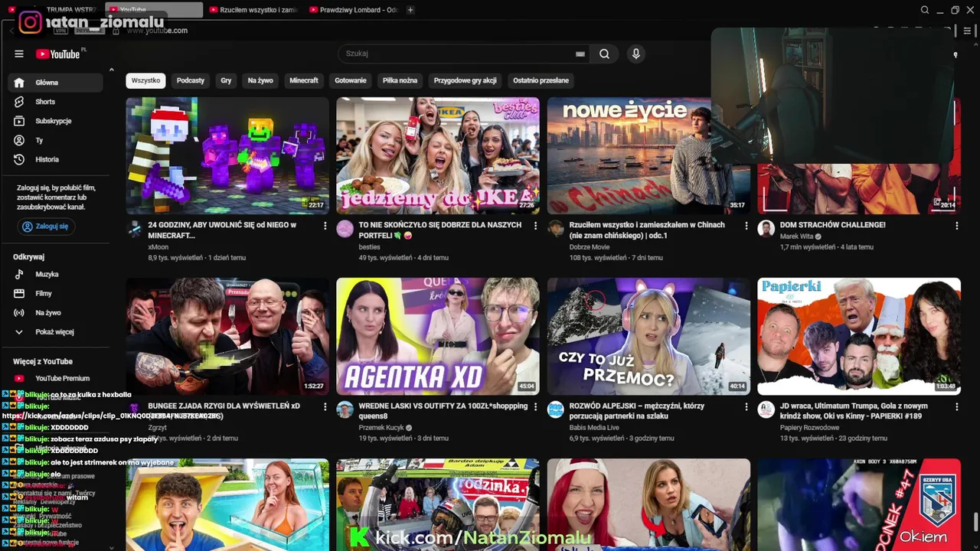Select the Na żywo filter chip
Image resolution: width=980 pixels, height=551 pixels.
tap(260, 80)
